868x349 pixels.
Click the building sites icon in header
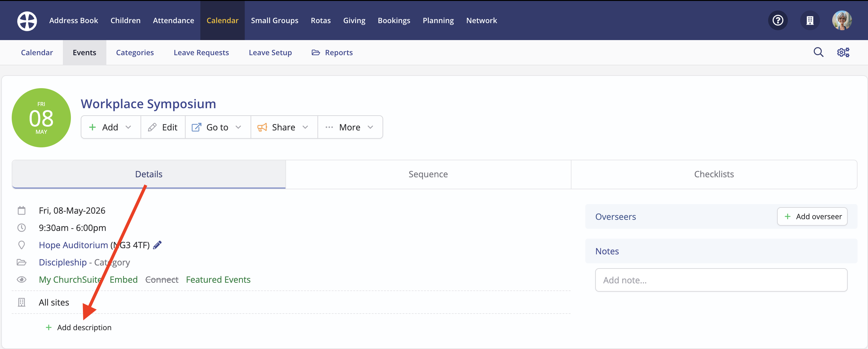coord(810,21)
